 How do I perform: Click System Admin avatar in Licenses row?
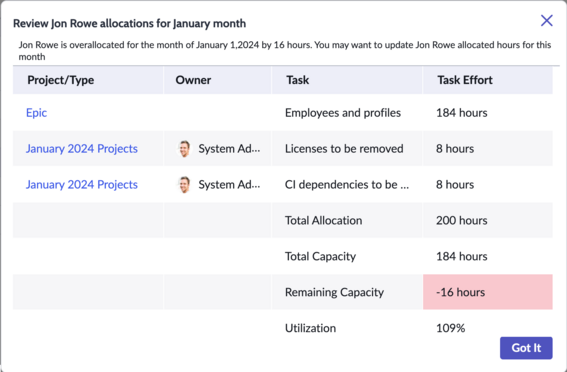(184, 149)
